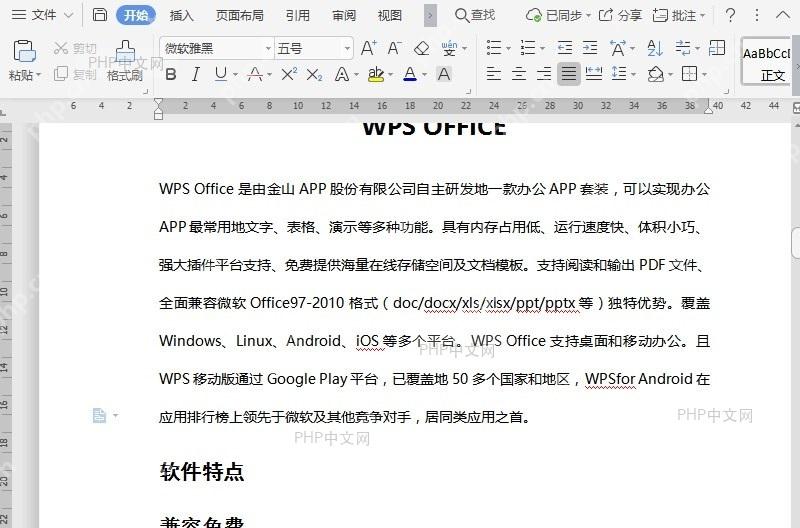The height and width of the screenshot is (528, 800).
Task: Align text left
Action: click(x=493, y=74)
